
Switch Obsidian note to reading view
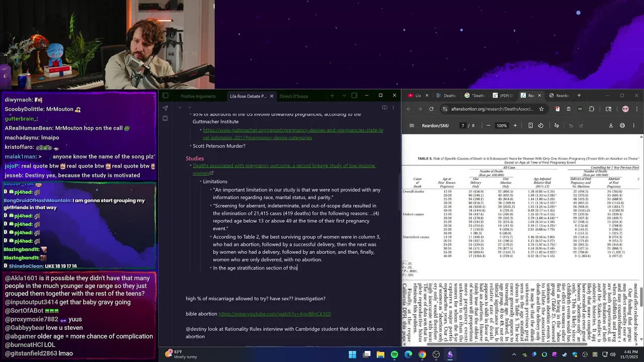pos(384,108)
